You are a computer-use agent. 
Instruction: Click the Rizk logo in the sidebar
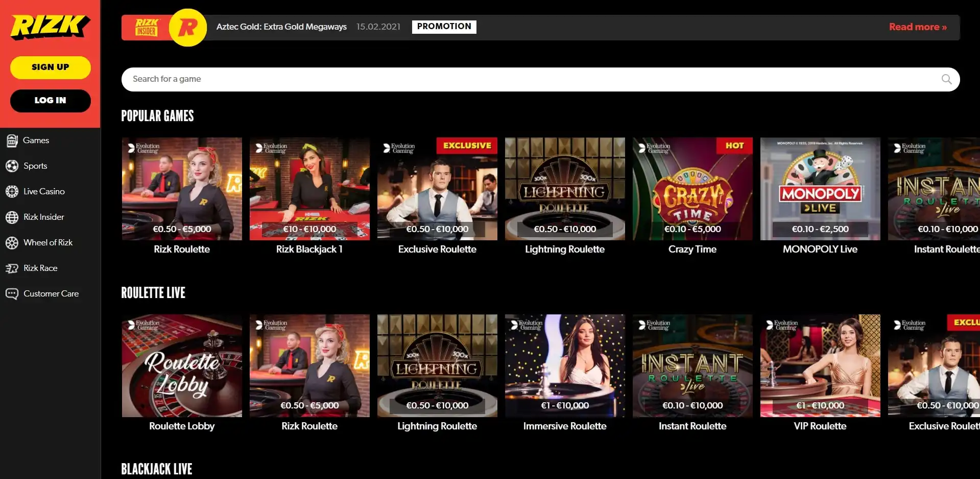click(50, 27)
